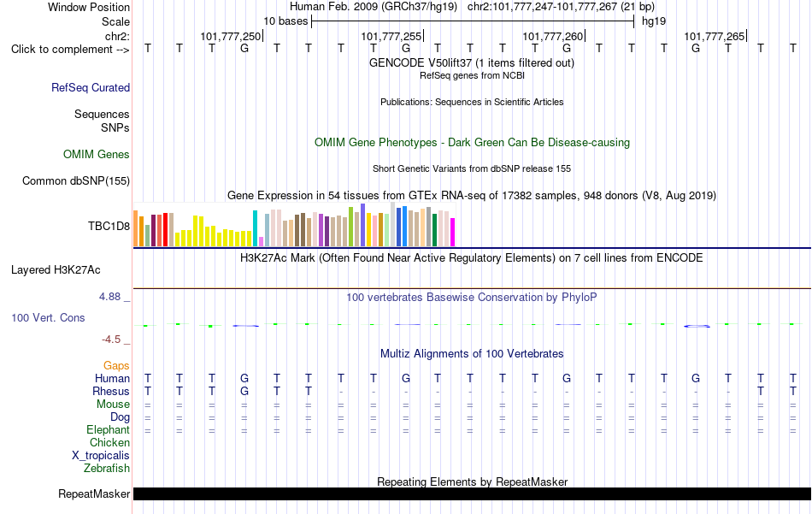Click the 101,777,250 position marker

tap(231, 36)
